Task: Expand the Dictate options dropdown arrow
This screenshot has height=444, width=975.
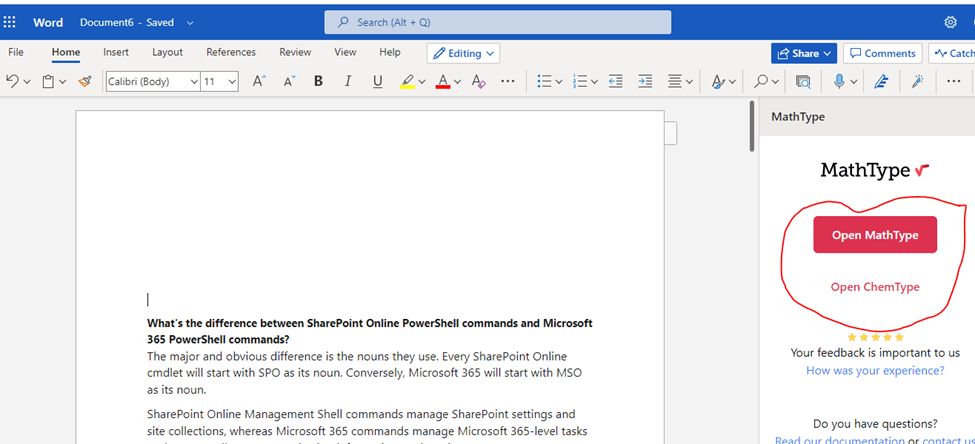Action: click(854, 81)
